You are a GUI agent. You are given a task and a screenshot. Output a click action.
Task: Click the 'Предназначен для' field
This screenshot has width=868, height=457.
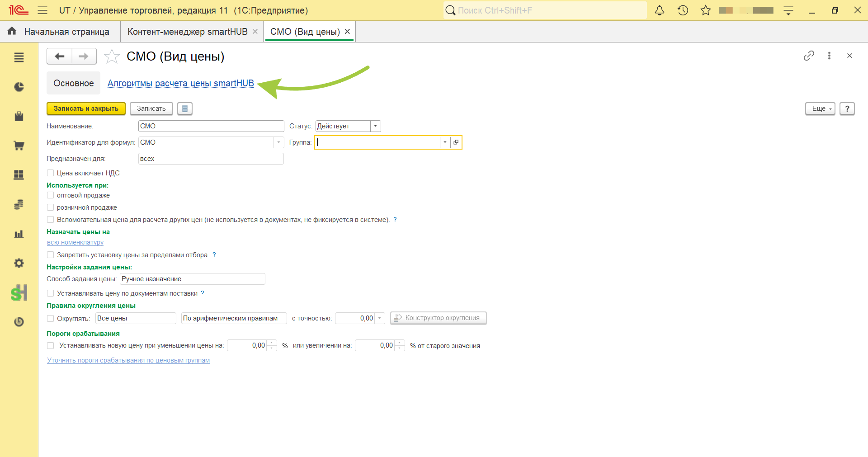pyautogui.click(x=211, y=159)
